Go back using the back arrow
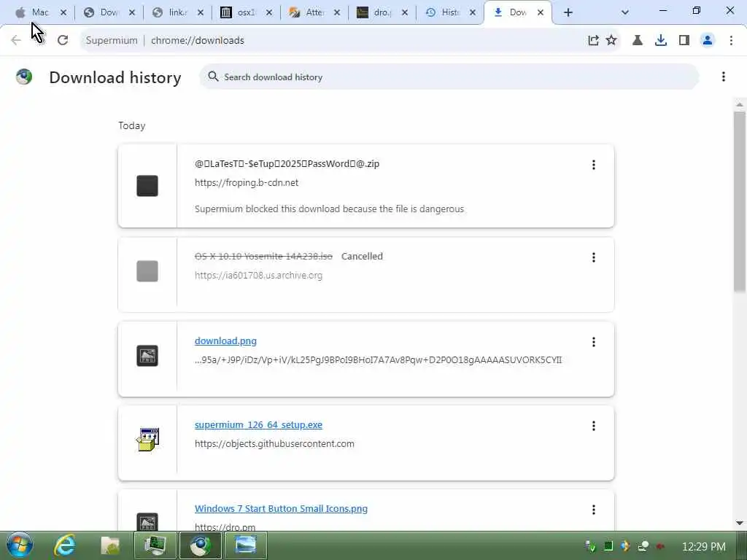The image size is (747, 560). point(16,41)
